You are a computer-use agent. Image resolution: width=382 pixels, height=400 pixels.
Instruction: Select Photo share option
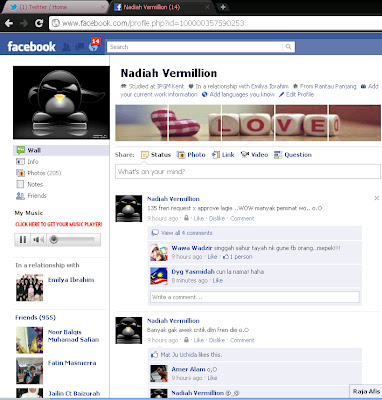point(191,155)
